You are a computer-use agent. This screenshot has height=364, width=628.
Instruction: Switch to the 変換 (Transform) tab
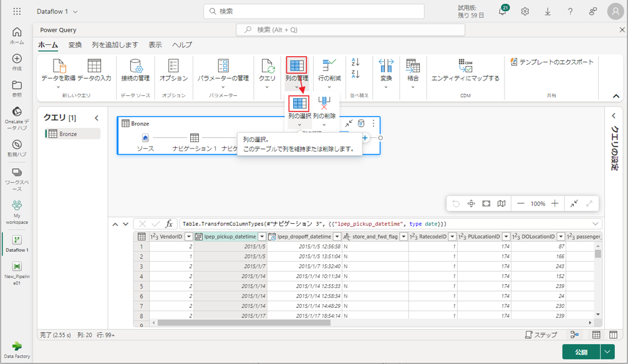pyautogui.click(x=75, y=45)
